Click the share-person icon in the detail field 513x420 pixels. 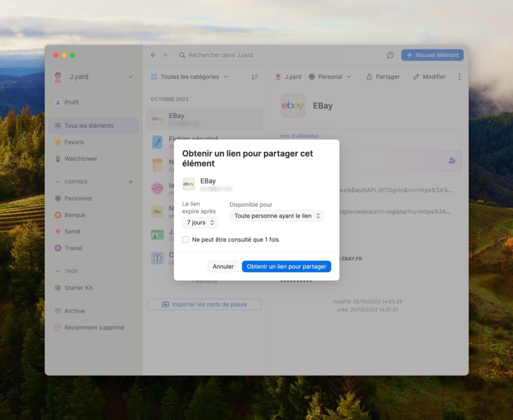pyautogui.click(x=452, y=161)
